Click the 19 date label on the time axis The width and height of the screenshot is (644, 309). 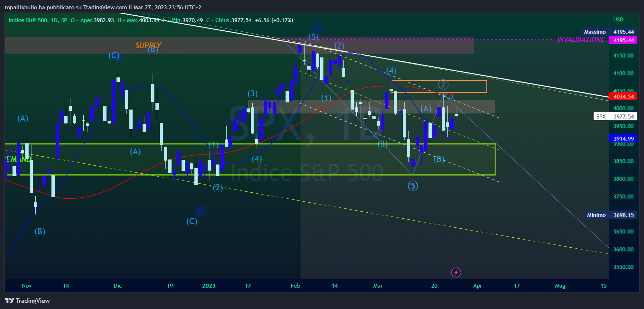tap(170, 286)
